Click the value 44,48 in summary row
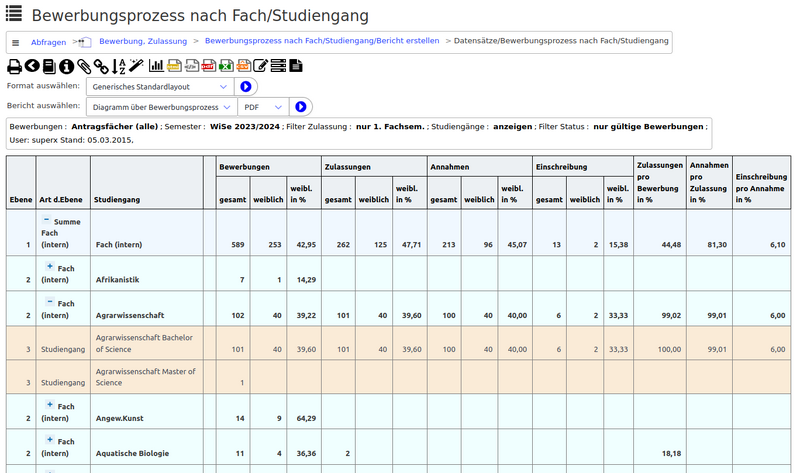 [x=671, y=245]
